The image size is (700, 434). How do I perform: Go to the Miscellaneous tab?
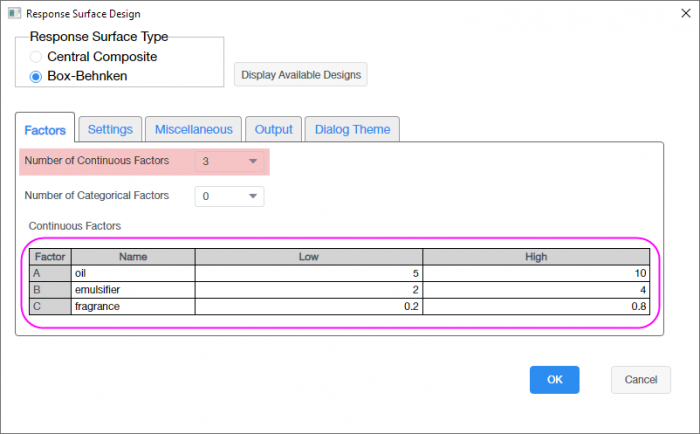[194, 129]
